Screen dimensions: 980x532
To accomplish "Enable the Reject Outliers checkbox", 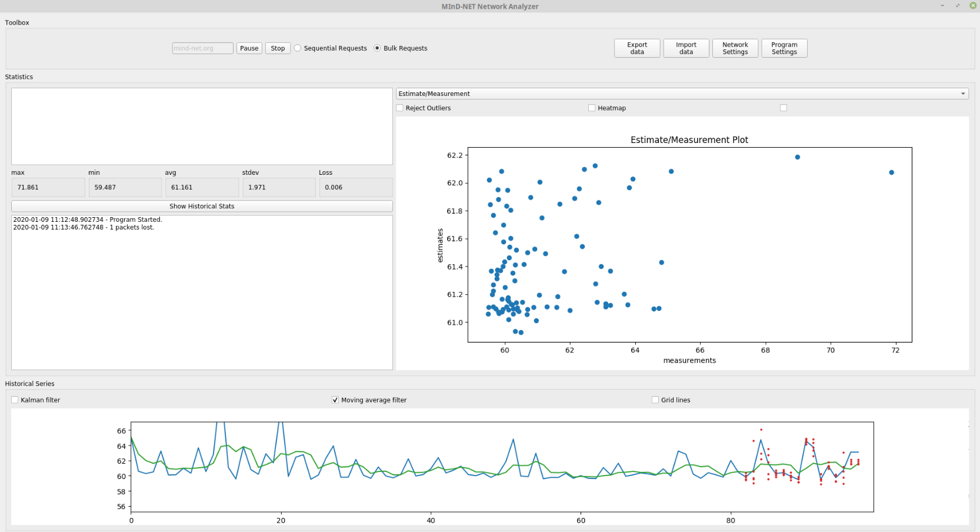I will point(400,108).
